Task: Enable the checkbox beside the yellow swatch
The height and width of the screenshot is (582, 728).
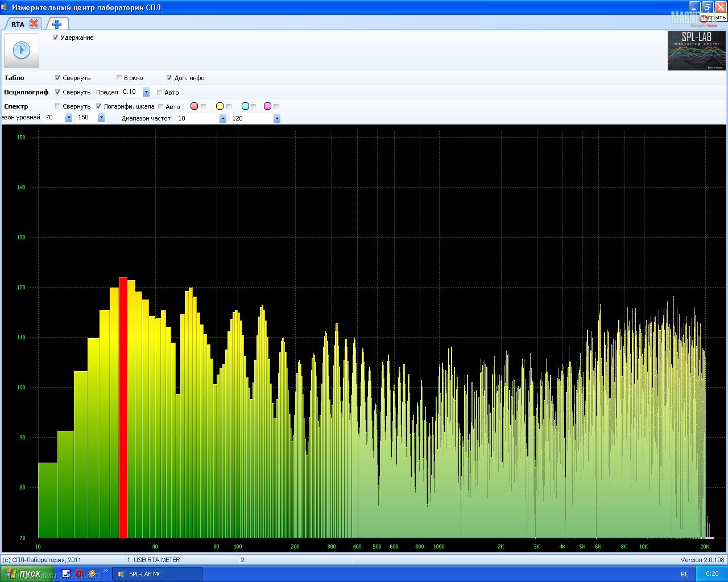Action: click(x=229, y=106)
